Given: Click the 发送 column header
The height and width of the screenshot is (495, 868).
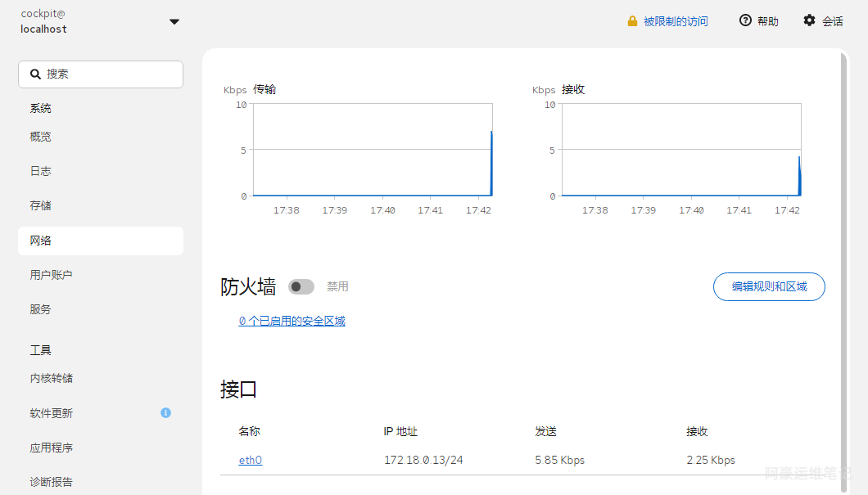Looking at the screenshot, I should [x=545, y=431].
